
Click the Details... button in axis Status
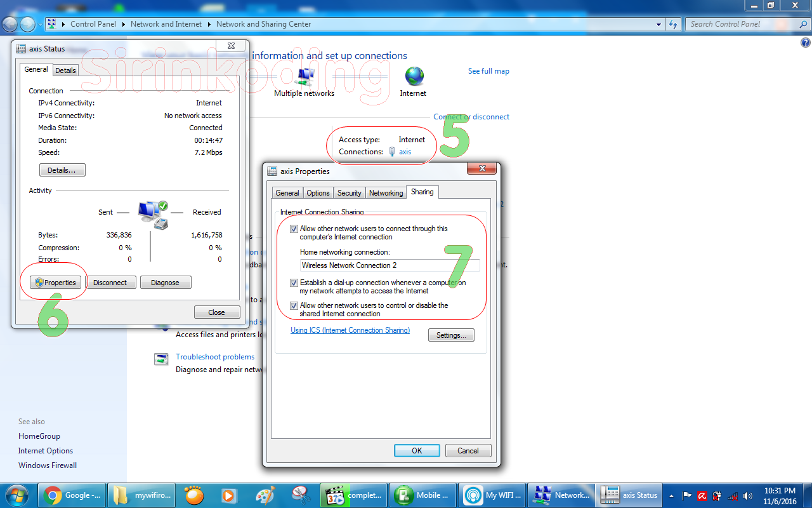click(62, 170)
